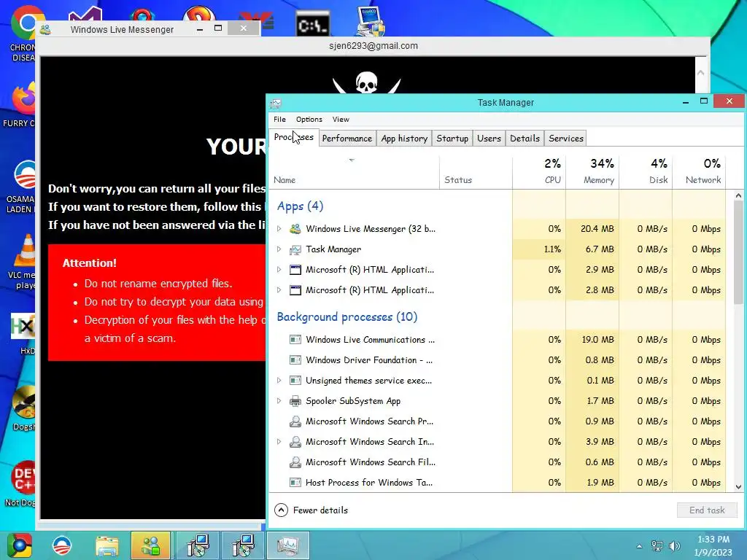Click the Unsigned themes service icon
Viewport: 747px width, 560px height.
coord(295,381)
